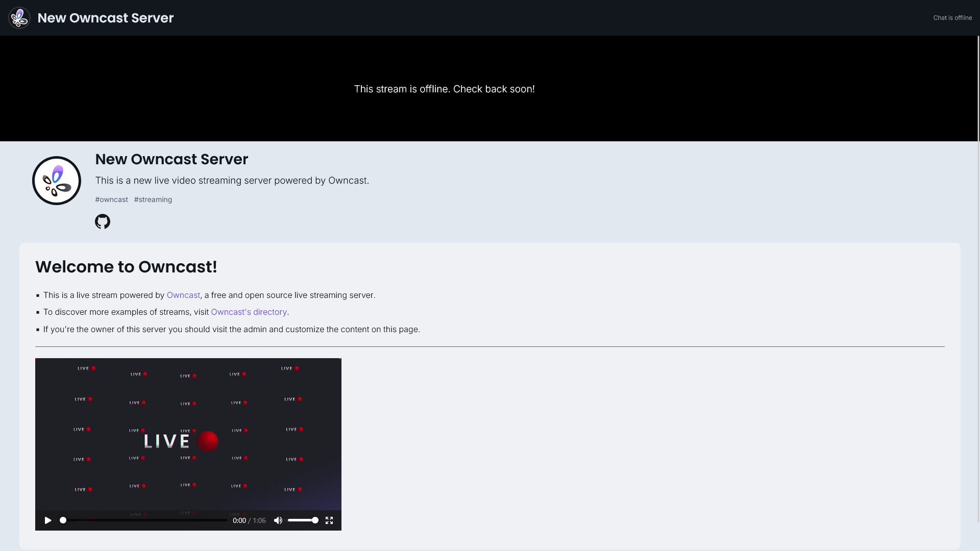Viewport: 980px width, 551px height.
Task: Click the video elapsed time display
Action: pyautogui.click(x=239, y=520)
